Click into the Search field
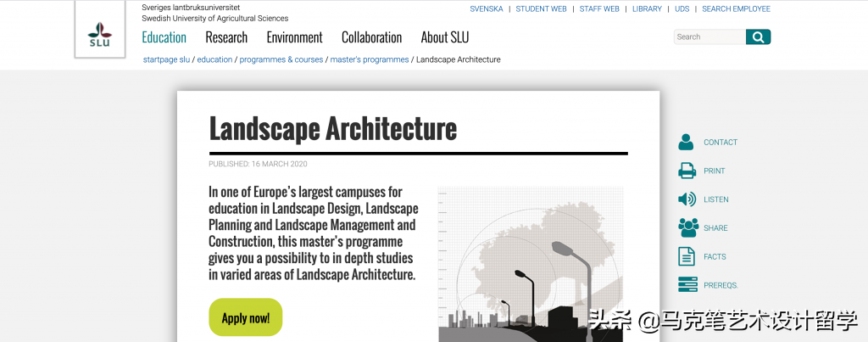The height and width of the screenshot is (342, 868). [x=709, y=37]
